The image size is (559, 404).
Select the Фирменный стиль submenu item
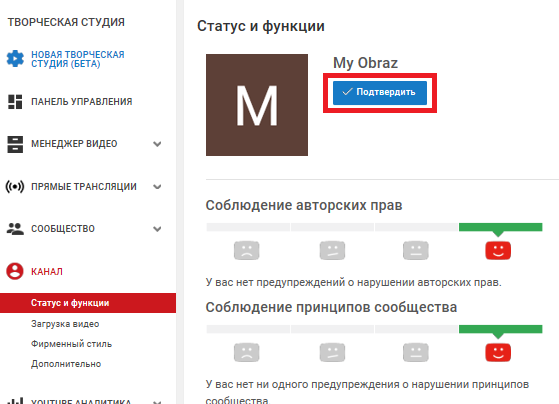point(71,344)
